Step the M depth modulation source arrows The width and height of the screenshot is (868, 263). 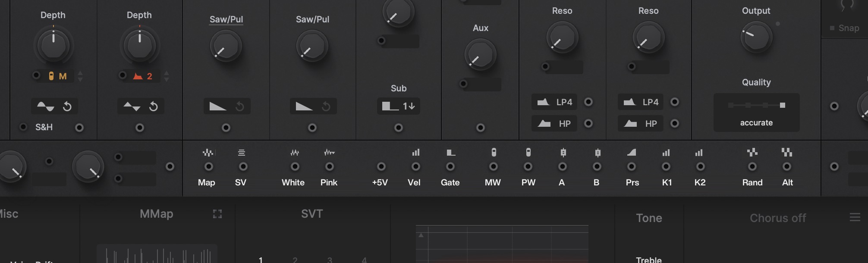pos(80,76)
